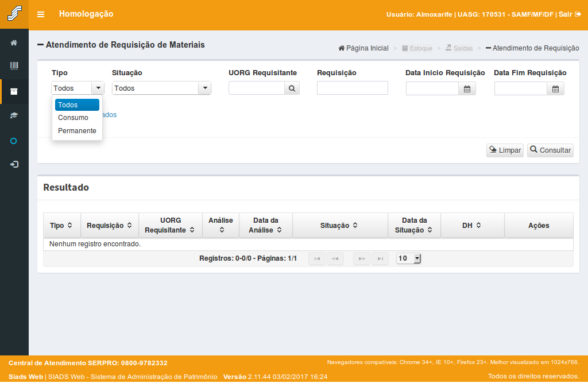Image resolution: width=588 pixels, height=383 pixels.
Task: Focus the Requisição input field
Action: pos(353,88)
